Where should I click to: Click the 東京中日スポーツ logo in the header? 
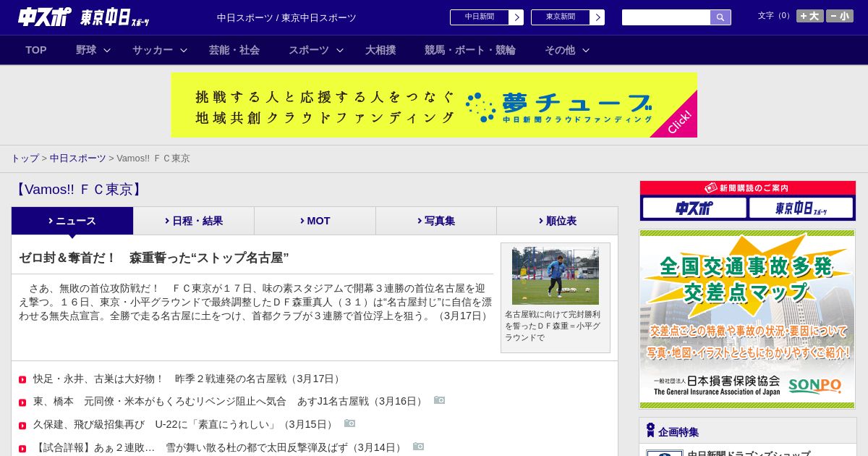[x=115, y=17]
